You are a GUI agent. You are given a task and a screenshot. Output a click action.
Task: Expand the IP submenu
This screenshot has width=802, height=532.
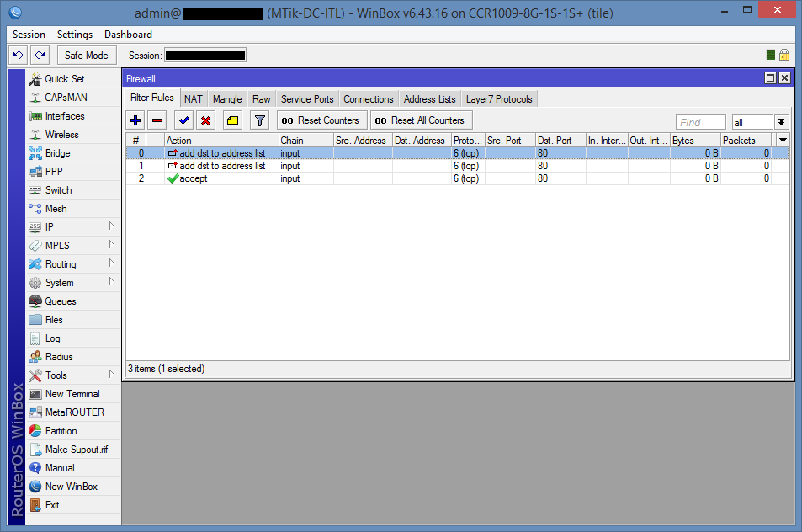tap(73, 227)
